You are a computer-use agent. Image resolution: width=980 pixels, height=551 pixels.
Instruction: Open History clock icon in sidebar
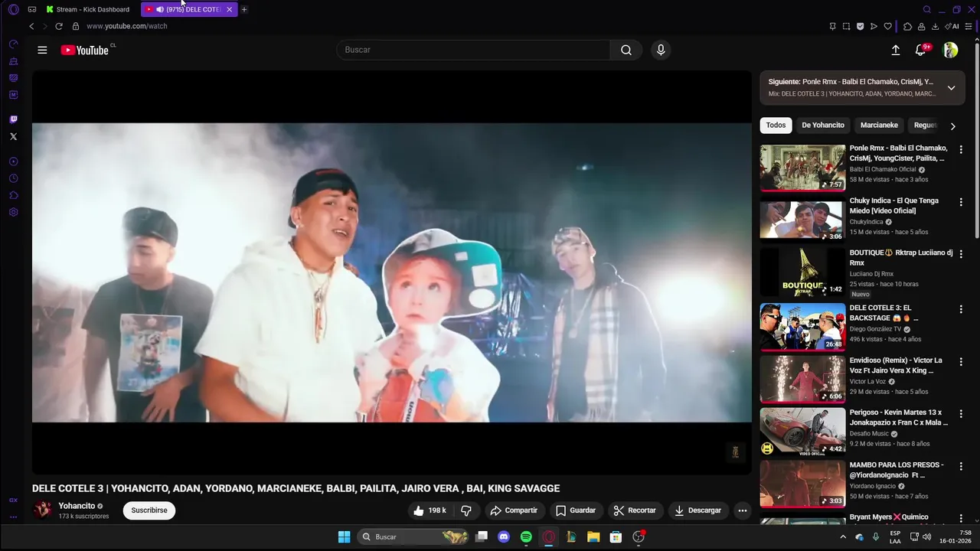coord(13,178)
